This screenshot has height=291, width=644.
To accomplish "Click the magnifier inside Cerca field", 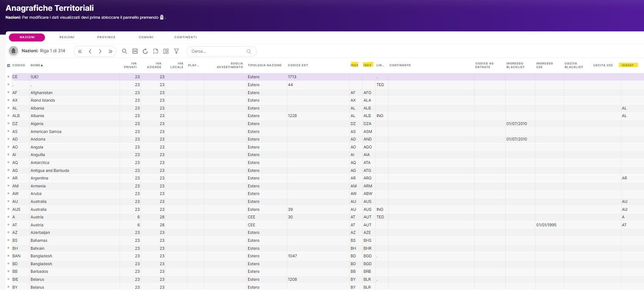I will pyautogui.click(x=249, y=52).
